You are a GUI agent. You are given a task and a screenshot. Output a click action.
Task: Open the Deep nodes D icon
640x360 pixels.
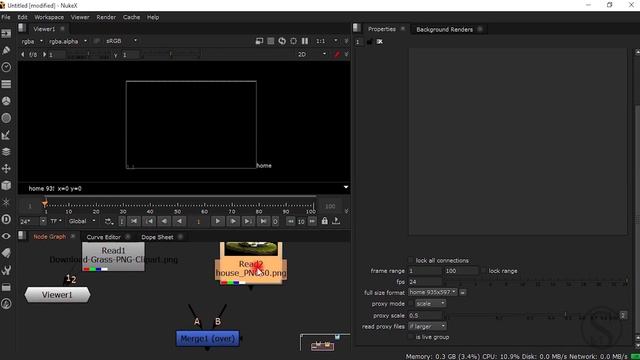(x=6, y=219)
